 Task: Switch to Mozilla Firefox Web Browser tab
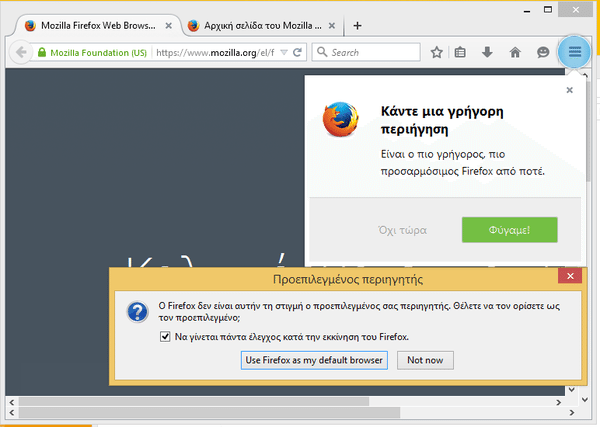click(x=98, y=26)
